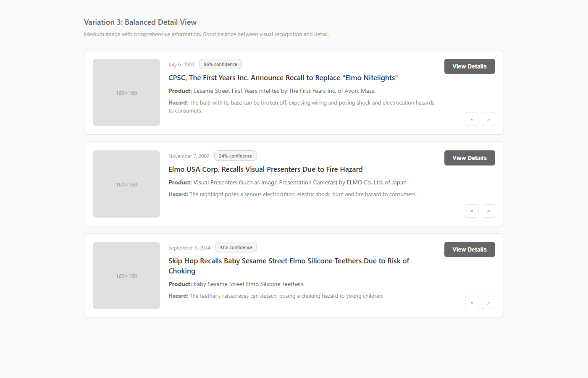Star the Elmo Nitelights recall card
The height and width of the screenshot is (378, 588).
472,119
